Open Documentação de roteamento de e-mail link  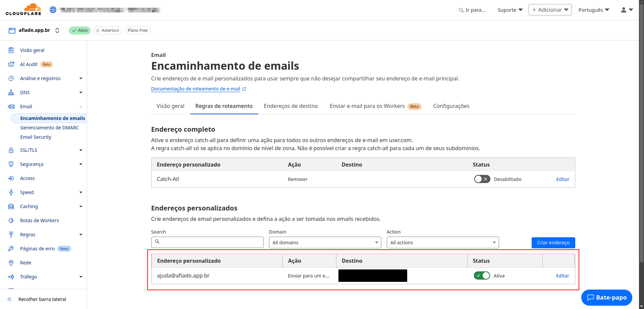196,89
